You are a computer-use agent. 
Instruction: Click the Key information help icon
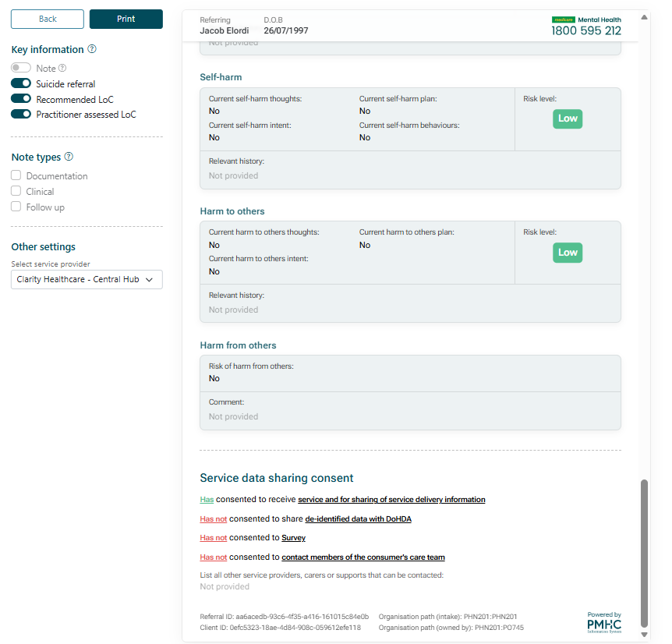pyautogui.click(x=92, y=49)
